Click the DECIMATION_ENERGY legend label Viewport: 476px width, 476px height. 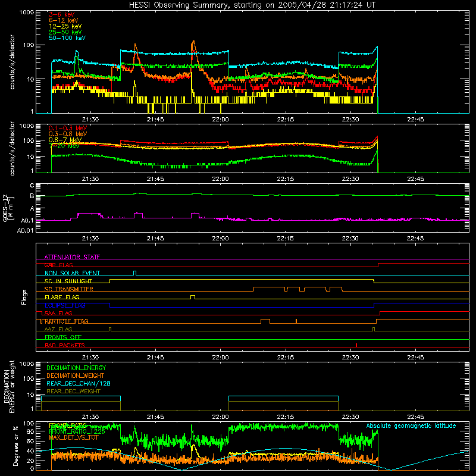pos(76,368)
